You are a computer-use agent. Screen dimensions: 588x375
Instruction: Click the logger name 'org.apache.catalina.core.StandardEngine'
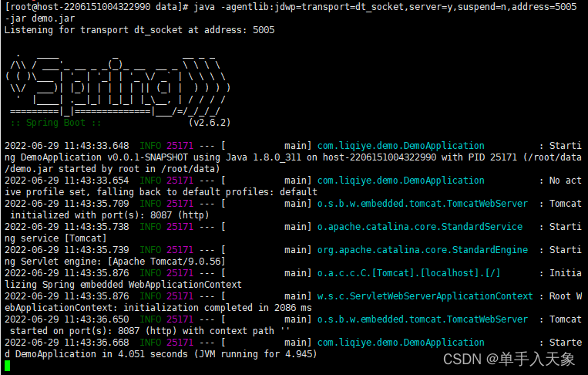point(422,250)
